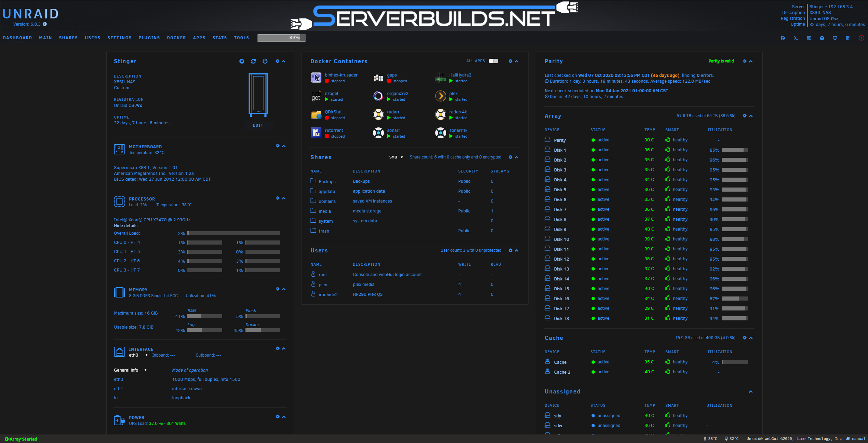The height and width of the screenshot is (443, 868).
Task: Click the ServerBuilds.net banner logo
Action: tap(434, 16)
